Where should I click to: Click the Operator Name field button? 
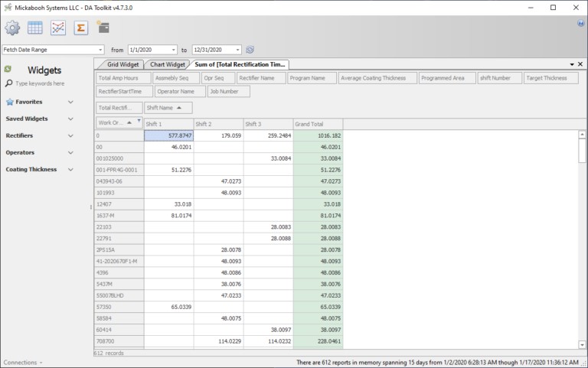point(180,92)
